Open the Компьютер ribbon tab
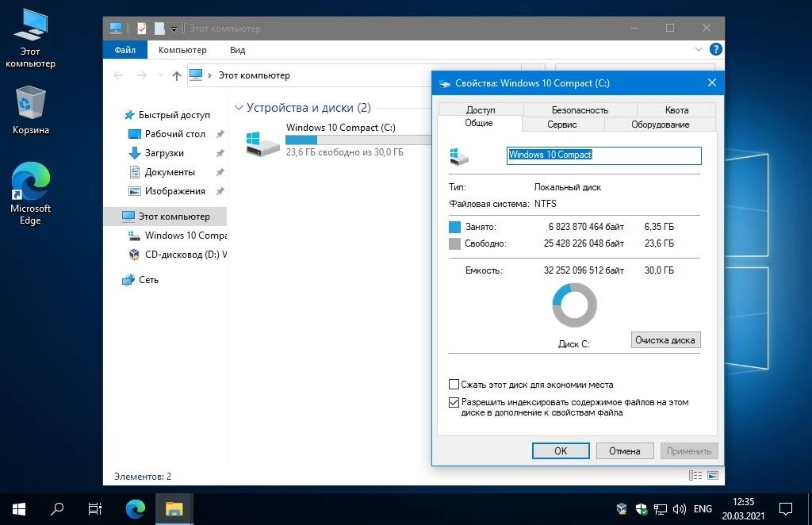 182,50
